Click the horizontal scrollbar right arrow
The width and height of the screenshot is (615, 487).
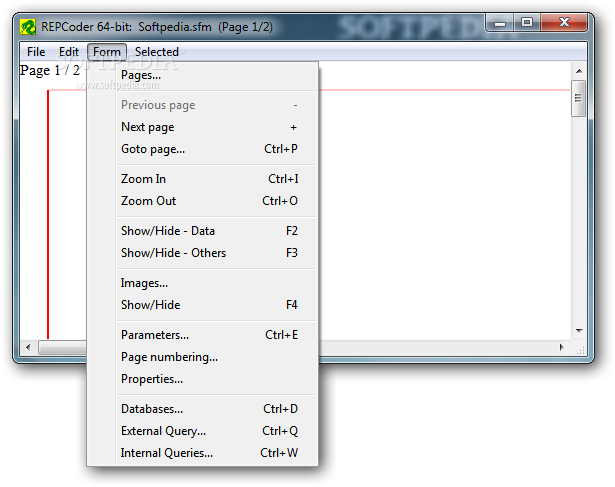pyautogui.click(x=562, y=347)
